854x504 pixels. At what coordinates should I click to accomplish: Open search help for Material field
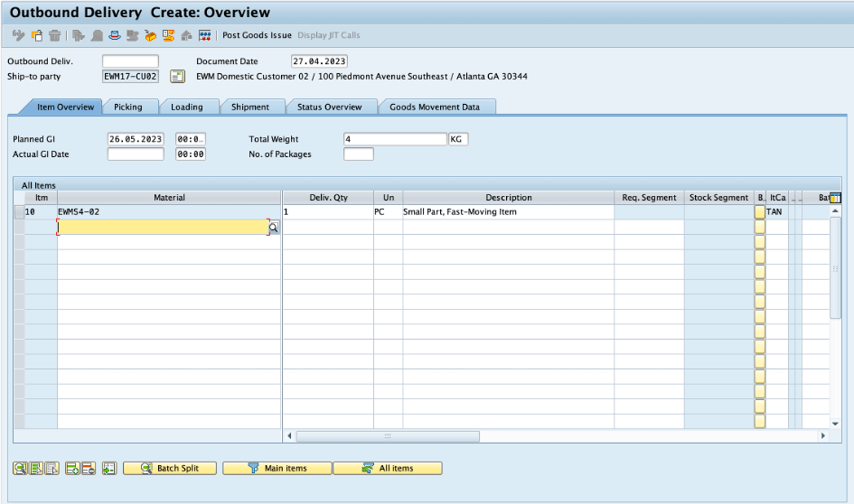(x=274, y=228)
